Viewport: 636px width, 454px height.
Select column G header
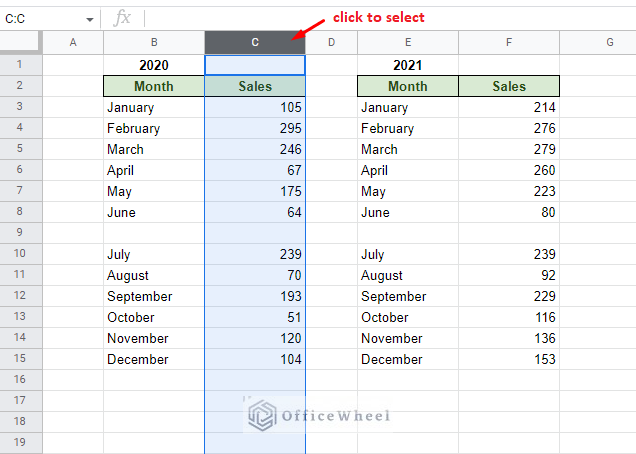(598, 42)
